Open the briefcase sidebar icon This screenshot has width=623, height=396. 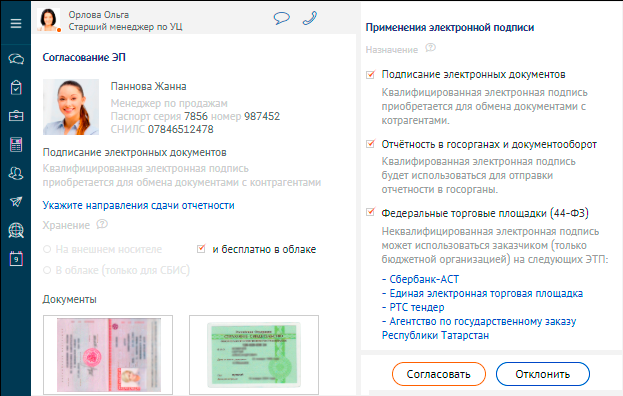(16, 116)
